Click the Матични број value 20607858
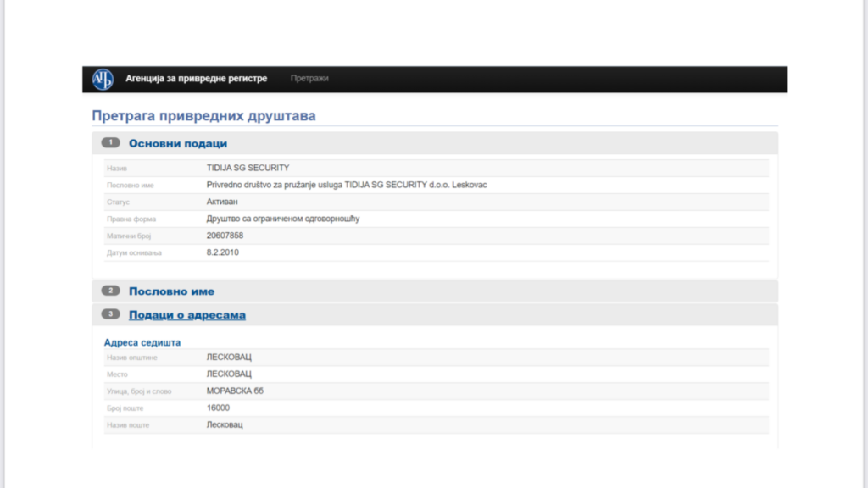The width and height of the screenshot is (868, 488). 225,236
